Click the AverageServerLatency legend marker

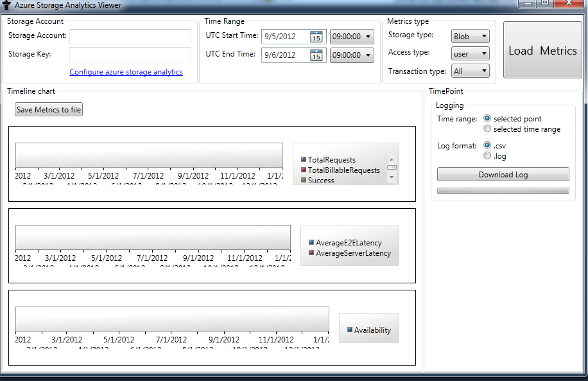311,253
